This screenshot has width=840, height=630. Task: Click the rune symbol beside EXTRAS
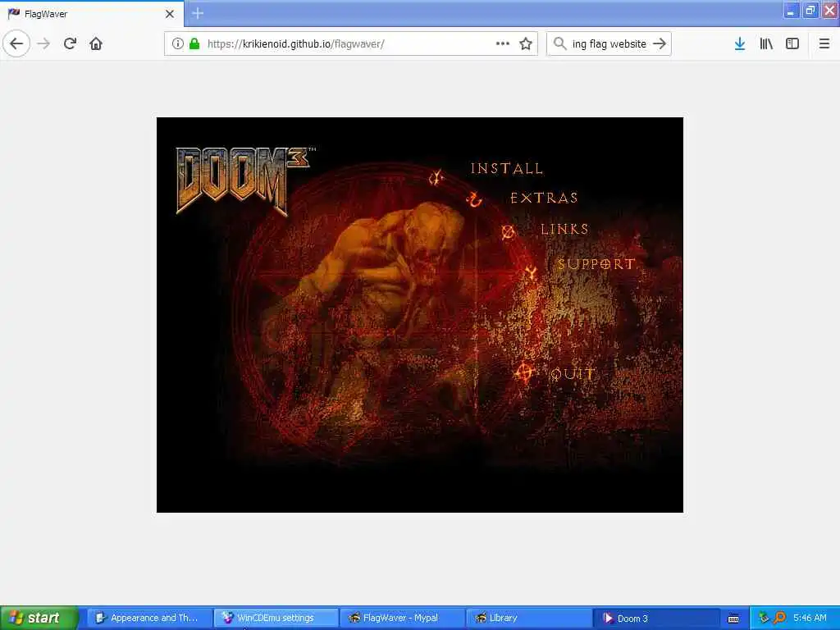point(474,200)
